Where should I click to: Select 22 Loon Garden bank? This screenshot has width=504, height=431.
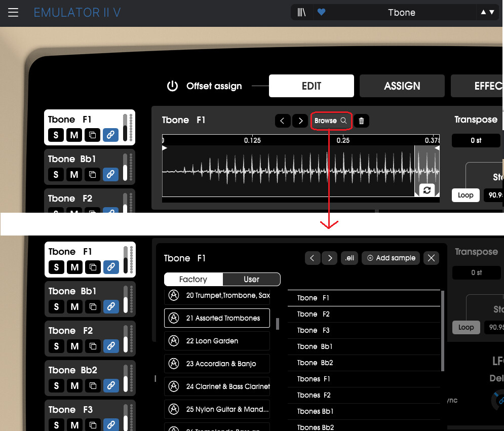pyautogui.click(x=217, y=341)
